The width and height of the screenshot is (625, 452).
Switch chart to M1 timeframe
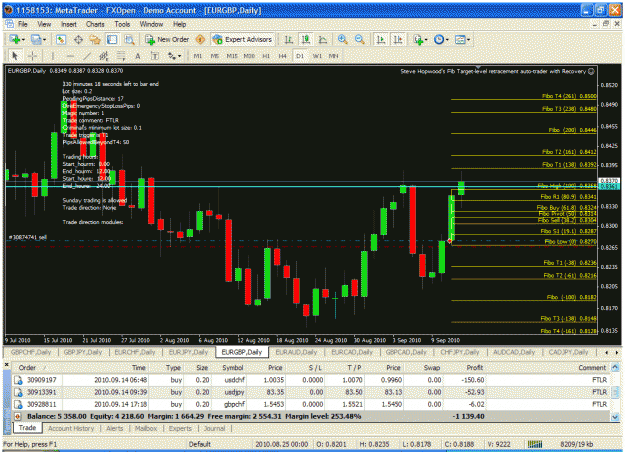198,56
